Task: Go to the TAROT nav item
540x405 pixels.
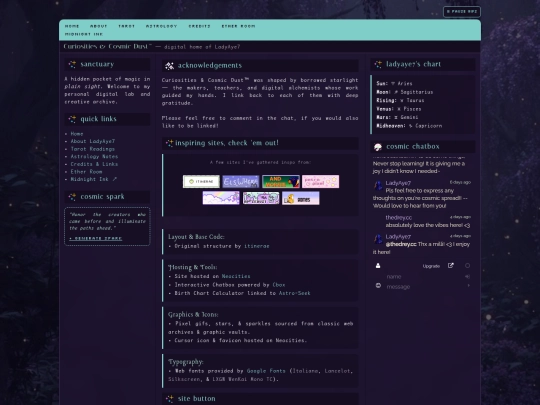Action: [126, 26]
